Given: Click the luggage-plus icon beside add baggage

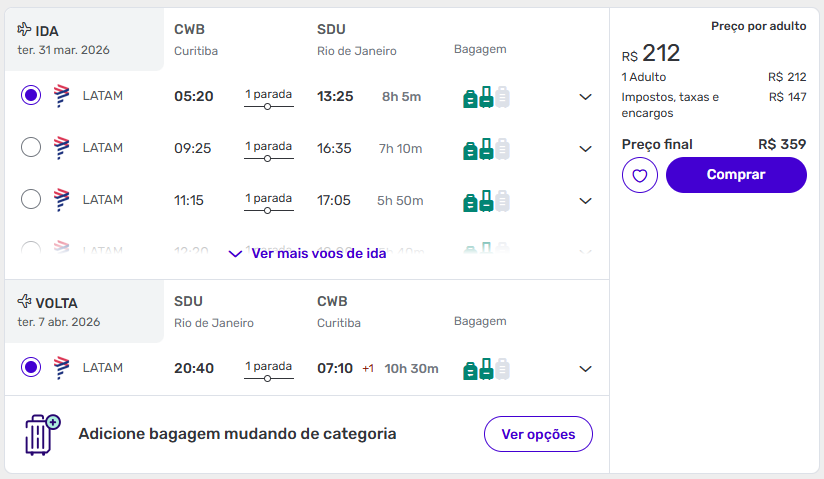Looking at the screenshot, I should [43, 435].
